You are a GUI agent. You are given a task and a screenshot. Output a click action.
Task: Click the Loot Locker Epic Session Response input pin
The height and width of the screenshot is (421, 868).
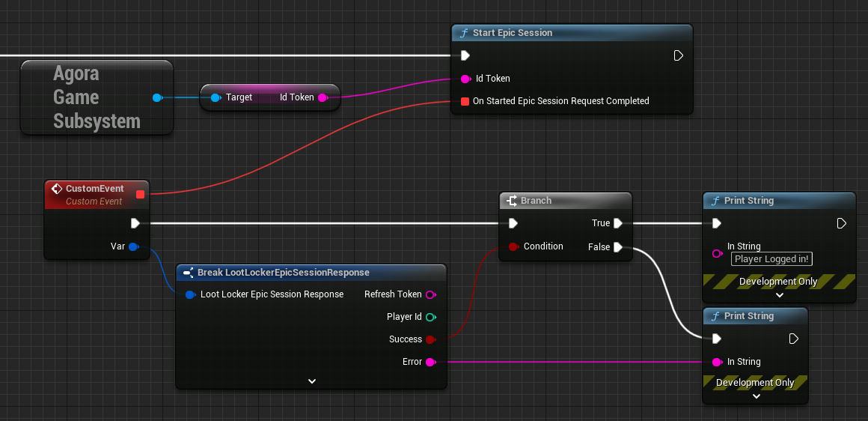point(190,294)
